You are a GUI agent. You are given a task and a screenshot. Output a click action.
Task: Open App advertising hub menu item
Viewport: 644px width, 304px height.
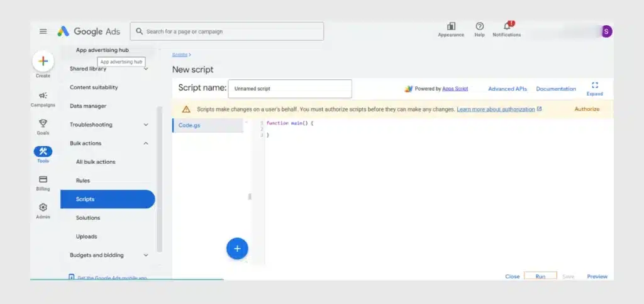click(103, 50)
